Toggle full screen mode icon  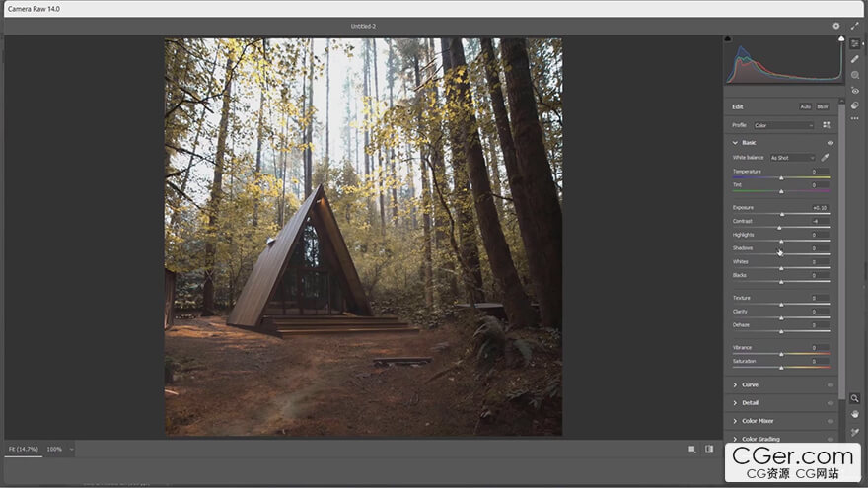(x=854, y=26)
